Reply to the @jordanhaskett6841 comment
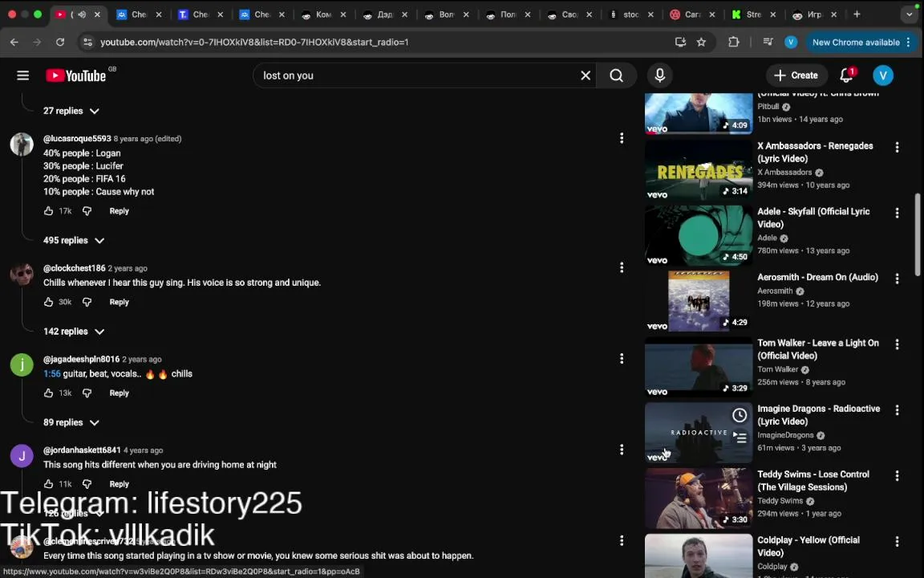Viewport: 924px width, 578px height. [x=119, y=483]
